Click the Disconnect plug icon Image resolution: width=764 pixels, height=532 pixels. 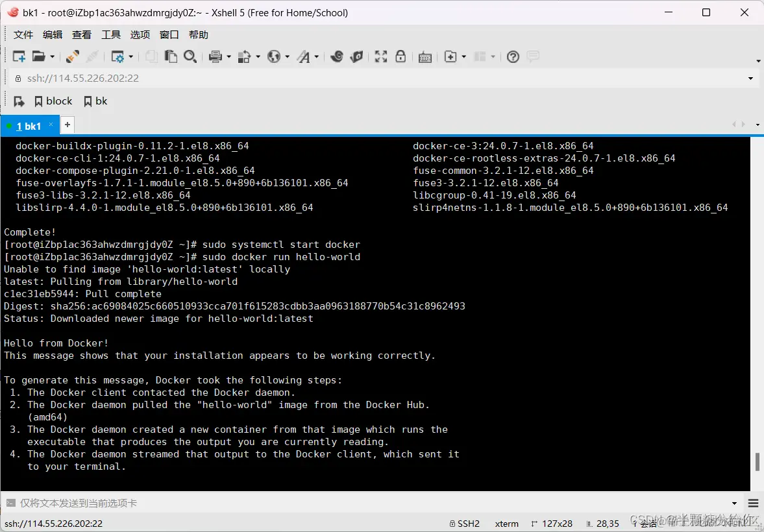[x=73, y=56]
